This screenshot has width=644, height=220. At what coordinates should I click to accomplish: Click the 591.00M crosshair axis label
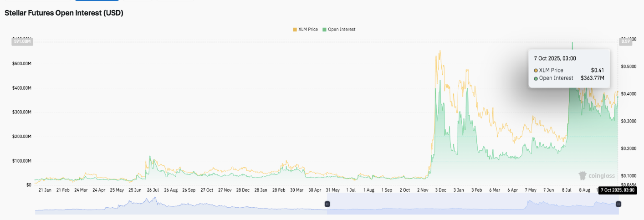pos(21,42)
